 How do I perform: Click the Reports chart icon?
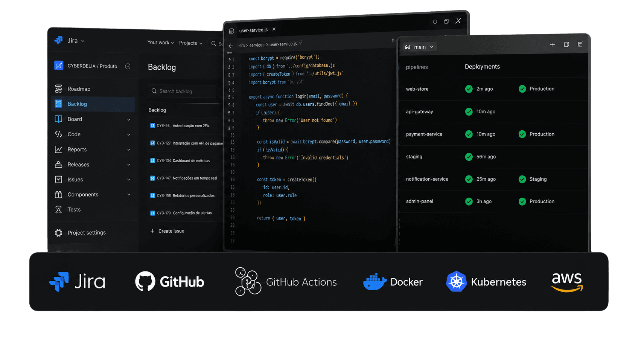[58, 149]
